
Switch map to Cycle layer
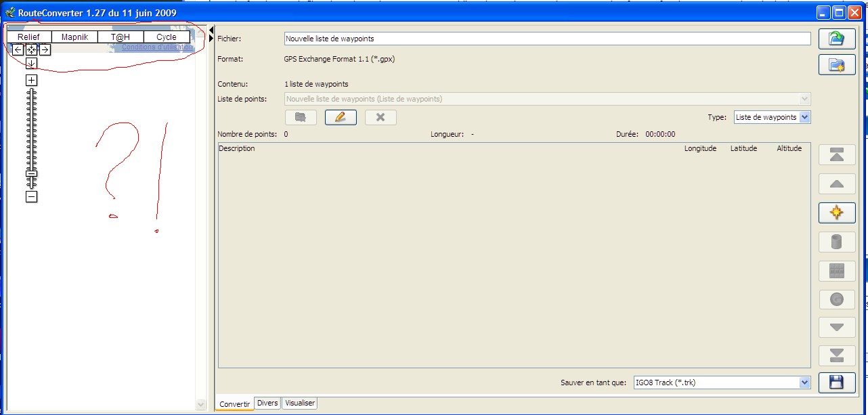click(x=167, y=37)
